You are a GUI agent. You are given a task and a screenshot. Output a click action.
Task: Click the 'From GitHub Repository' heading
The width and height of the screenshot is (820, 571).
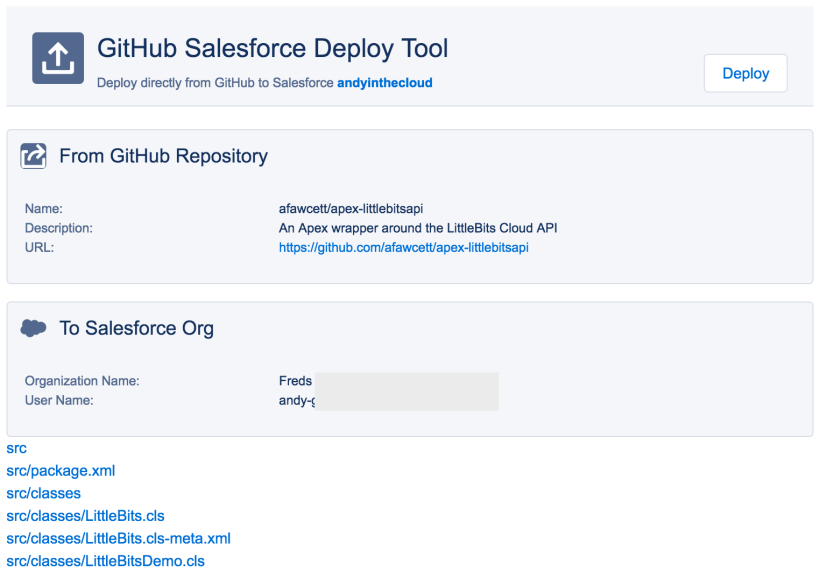[x=163, y=156]
